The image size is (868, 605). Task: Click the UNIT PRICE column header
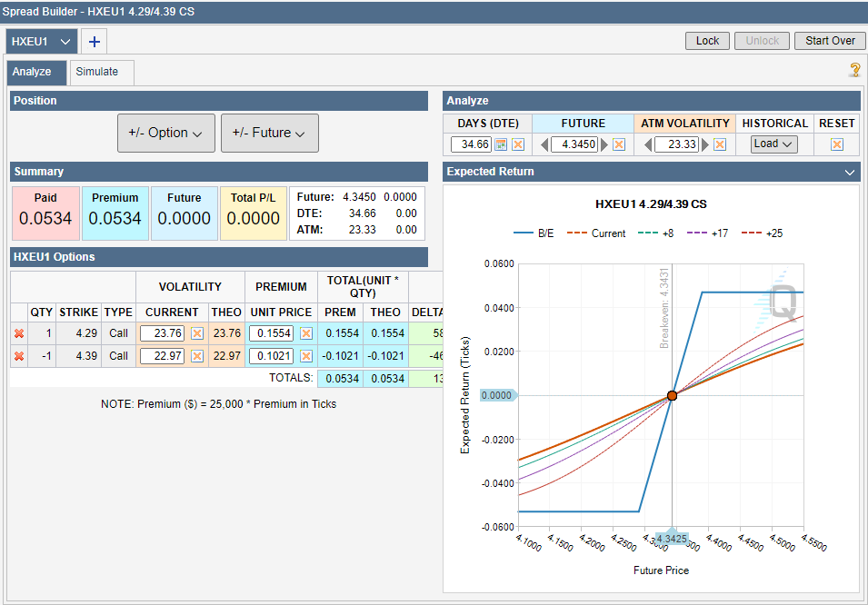click(281, 312)
